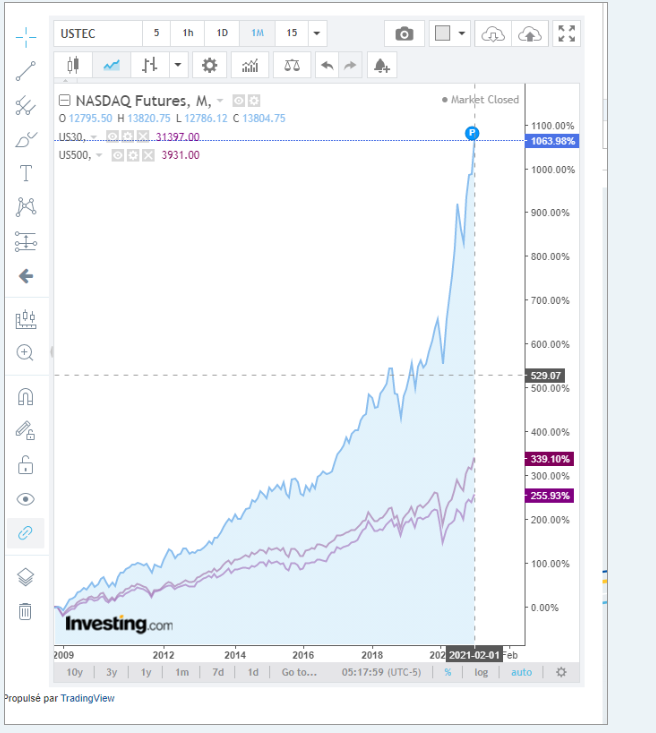Open bar style dropdown arrow
The height and width of the screenshot is (733, 656).
[x=178, y=66]
